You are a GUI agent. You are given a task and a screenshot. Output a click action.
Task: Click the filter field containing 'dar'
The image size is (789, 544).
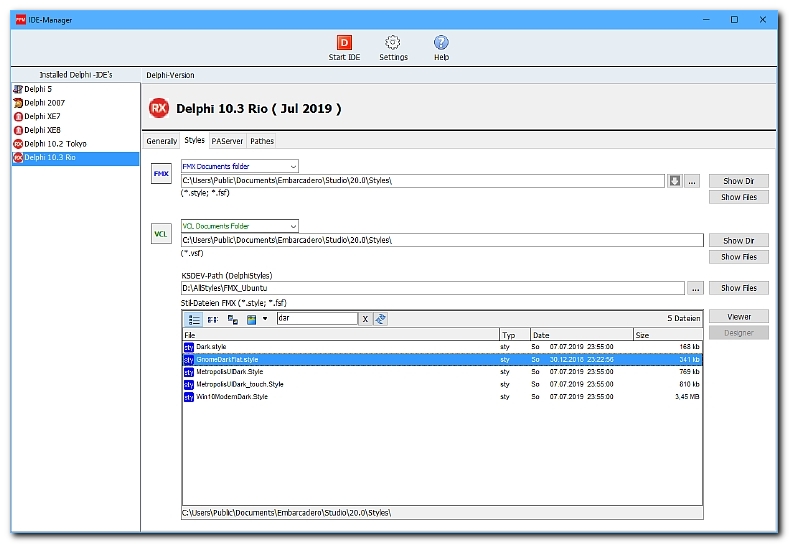[x=317, y=319]
